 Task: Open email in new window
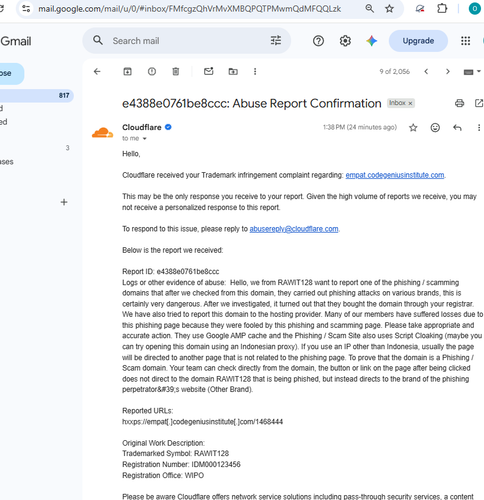[x=479, y=103]
